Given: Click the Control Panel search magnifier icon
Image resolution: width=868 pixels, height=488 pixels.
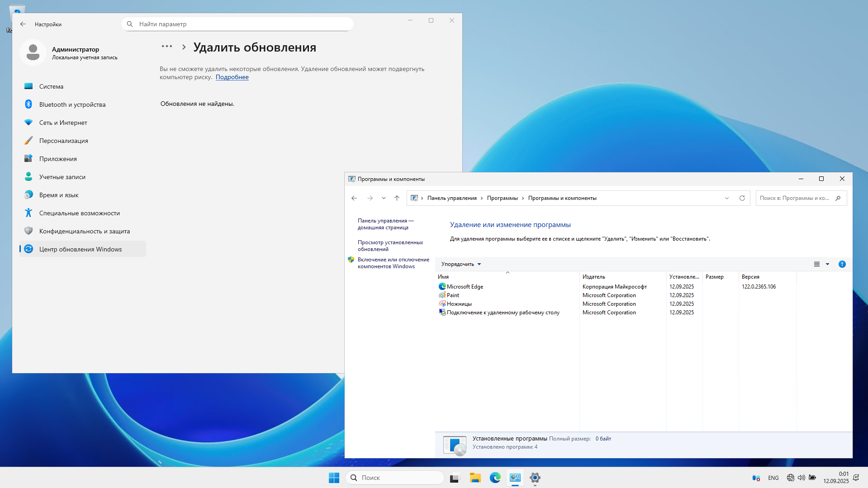Looking at the screenshot, I should tap(838, 198).
